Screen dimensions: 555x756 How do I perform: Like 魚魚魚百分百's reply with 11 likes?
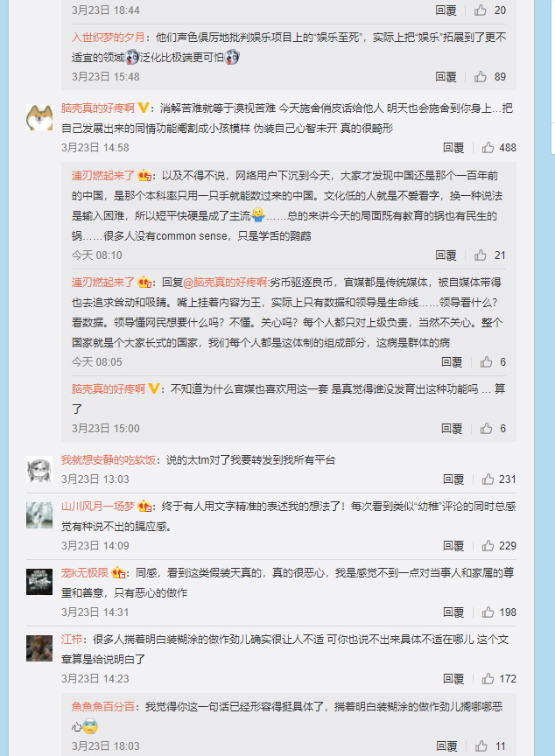click(481, 746)
